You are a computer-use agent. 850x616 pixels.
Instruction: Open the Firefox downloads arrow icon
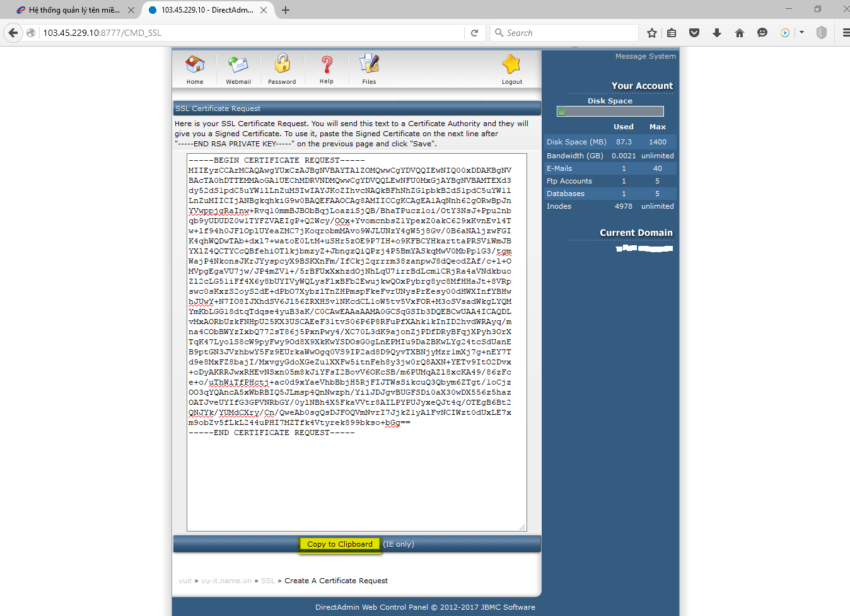[717, 33]
